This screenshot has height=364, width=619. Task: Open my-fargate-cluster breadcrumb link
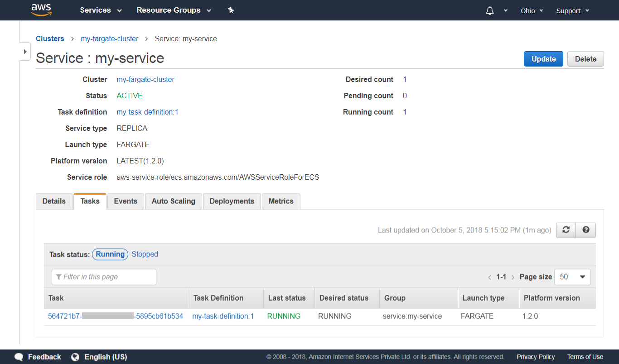pos(110,39)
